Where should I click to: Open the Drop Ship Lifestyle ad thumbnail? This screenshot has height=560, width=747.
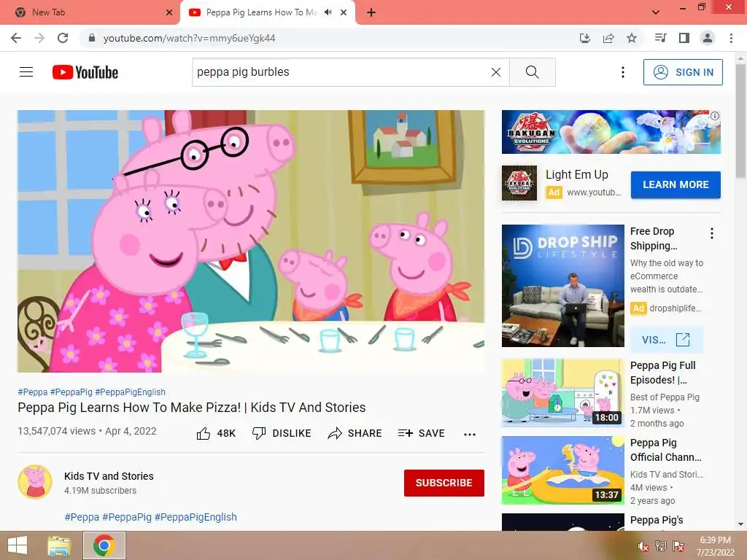[562, 286]
